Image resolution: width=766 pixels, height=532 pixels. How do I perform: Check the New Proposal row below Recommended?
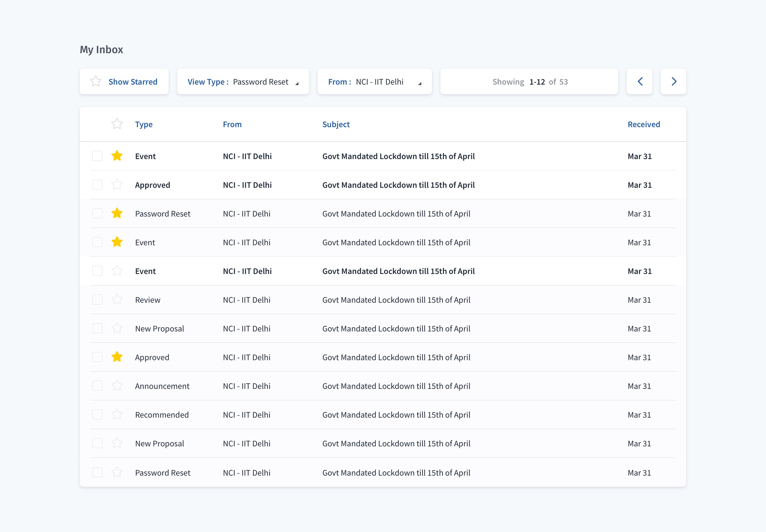tap(97, 443)
